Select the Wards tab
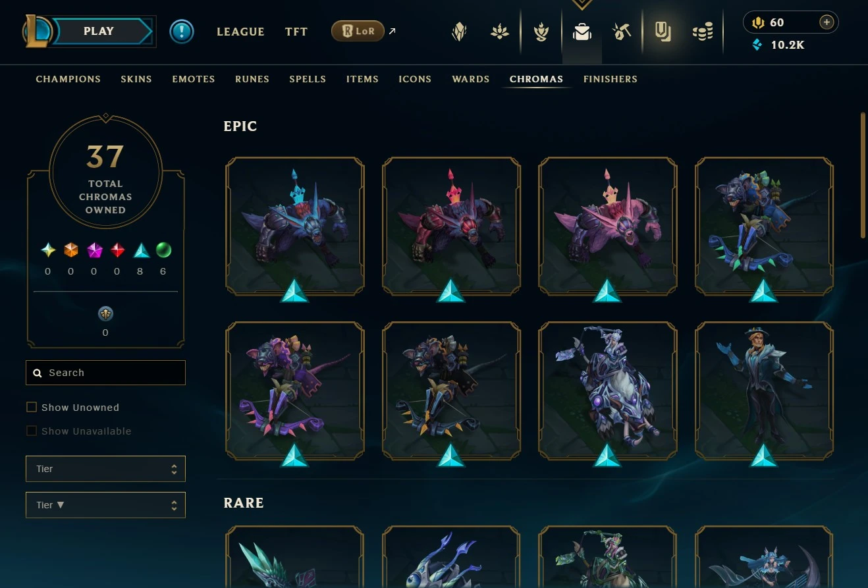Screen dimensions: 868x588 click(471, 79)
